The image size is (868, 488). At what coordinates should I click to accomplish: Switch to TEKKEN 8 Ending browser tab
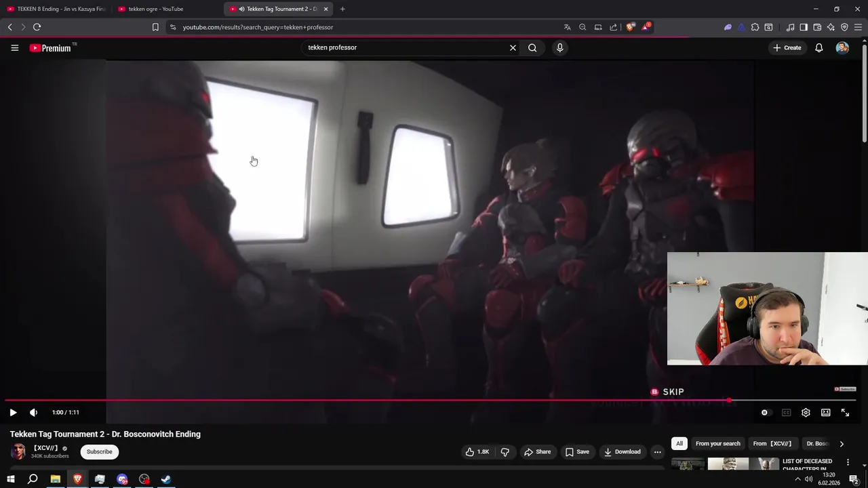(x=57, y=9)
